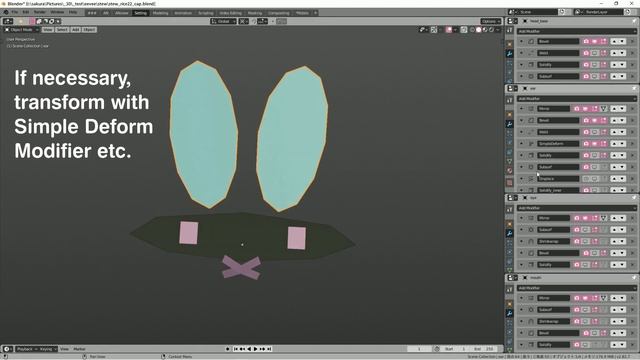Open the Options dropdown in viewport header
The height and width of the screenshot is (360, 640).
[491, 21]
